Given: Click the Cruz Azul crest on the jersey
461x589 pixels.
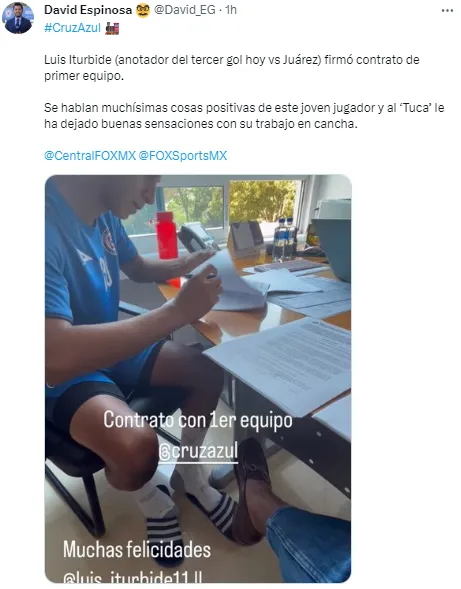Looking at the screenshot, I should pos(109,239).
